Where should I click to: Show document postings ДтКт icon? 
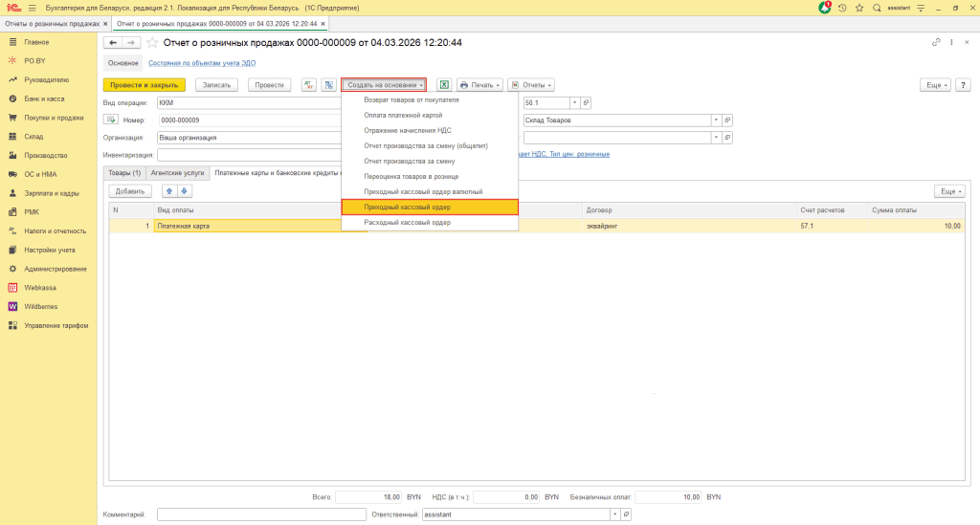click(308, 84)
